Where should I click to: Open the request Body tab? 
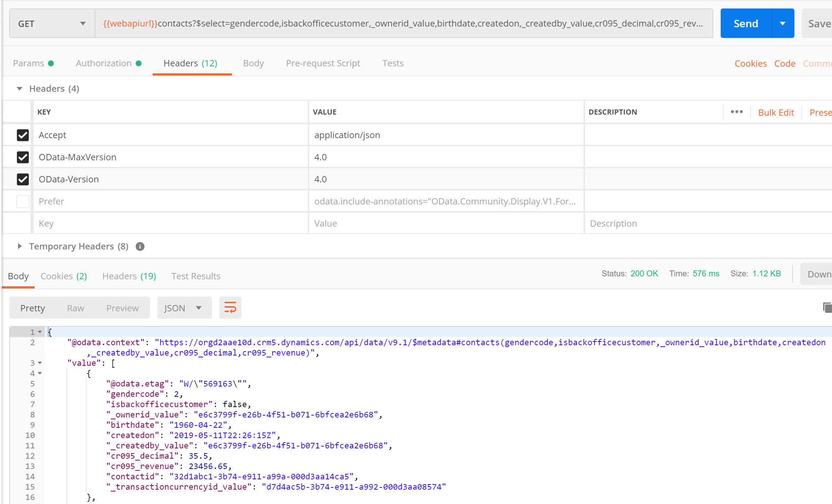[x=253, y=63]
